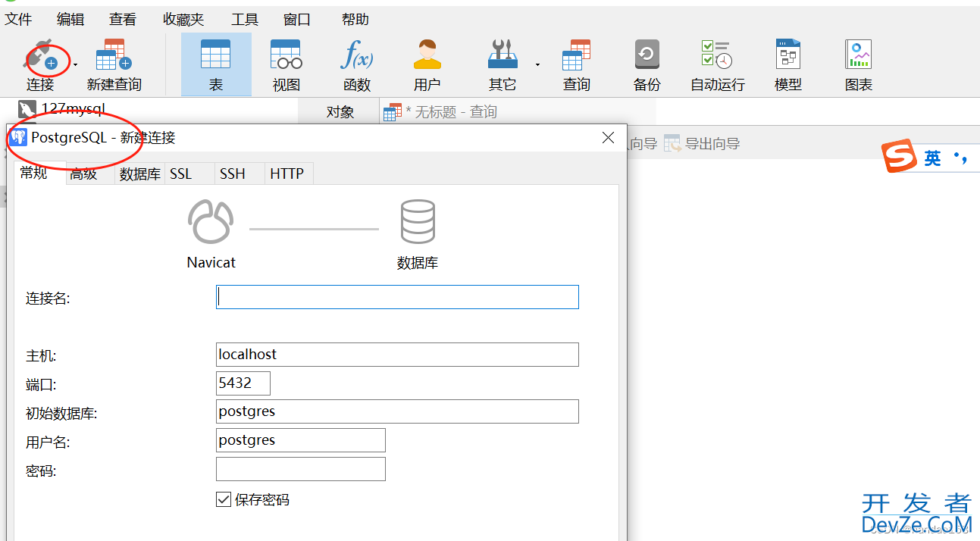Click the Export Wizard (导出向导) button
Viewport: 980px width, 541px height.
coord(703,143)
